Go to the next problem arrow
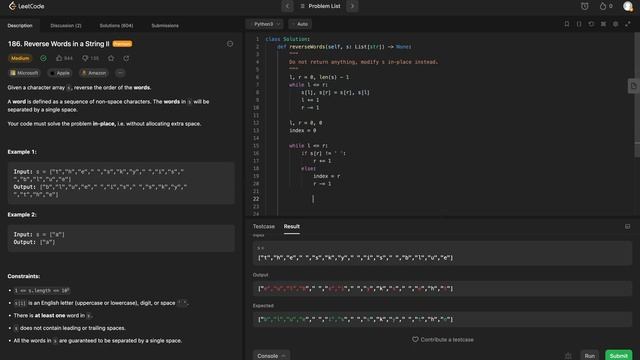This screenshot has height=360, width=640. [x=352, y=6]
